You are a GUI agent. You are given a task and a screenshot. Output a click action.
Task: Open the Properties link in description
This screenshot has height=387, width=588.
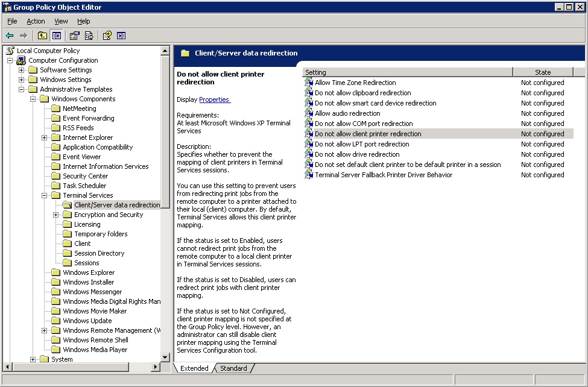[215, 99]
